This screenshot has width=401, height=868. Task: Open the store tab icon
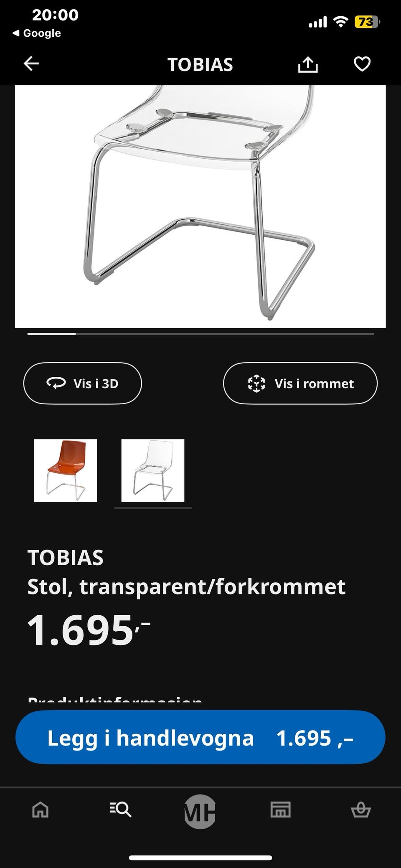click(x=280, y=810)
